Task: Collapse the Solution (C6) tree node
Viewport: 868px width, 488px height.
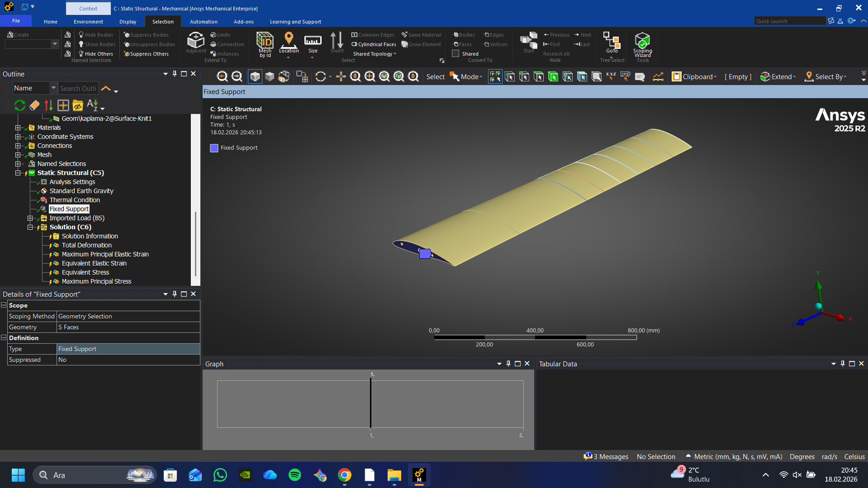Action: coord(30,227)
